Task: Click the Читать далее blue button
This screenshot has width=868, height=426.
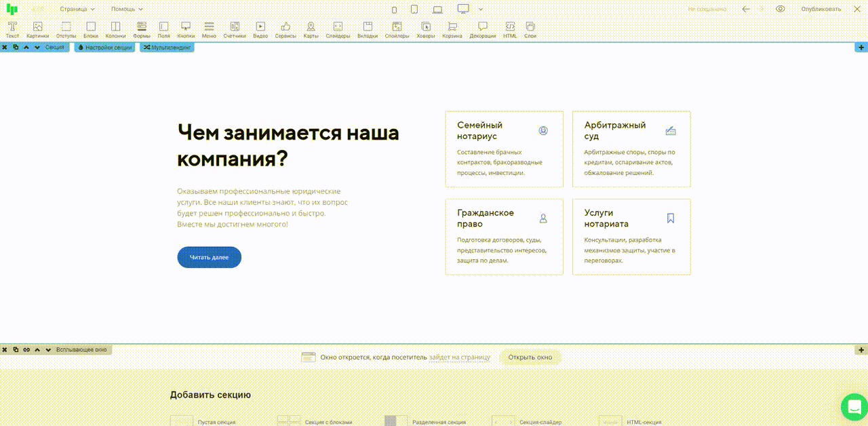Action: point(209,258)
